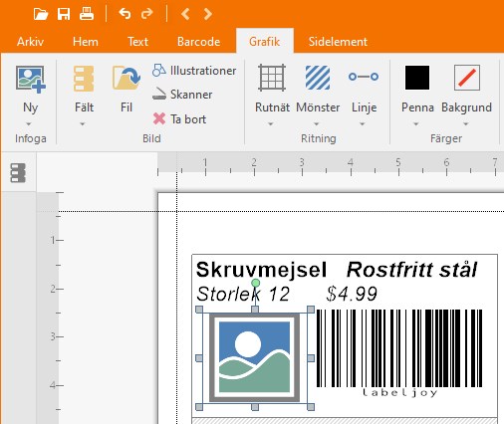The width and height of the screenshot is (504, 424).
Task: Choose the Linje line tool
Action: tap(364, 77)
